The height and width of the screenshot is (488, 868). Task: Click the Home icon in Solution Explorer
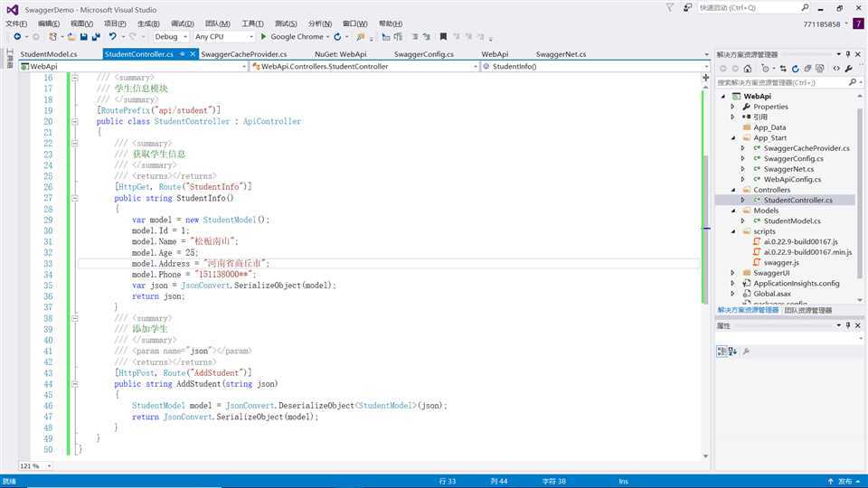coord(748,69)
